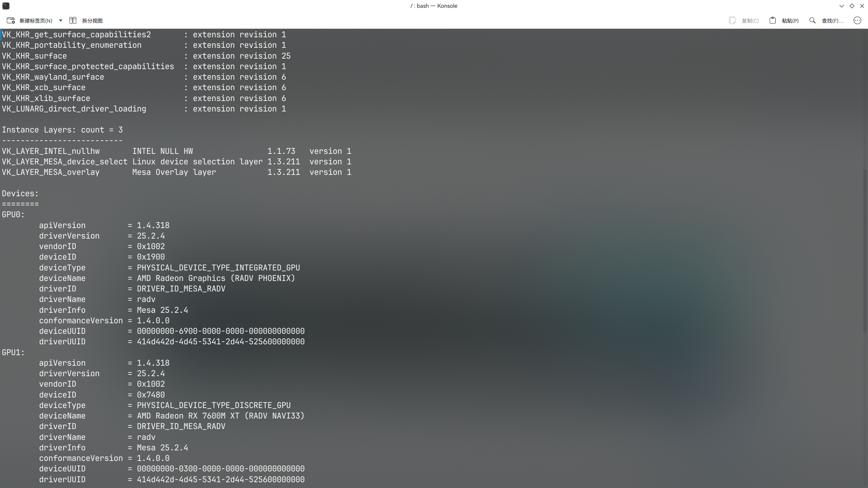Click PHYSICAL_DEVICE_TYPE_DISCRETE_GPU value
The width and height of the screenshot is (868, 488).
pos(214,405)
